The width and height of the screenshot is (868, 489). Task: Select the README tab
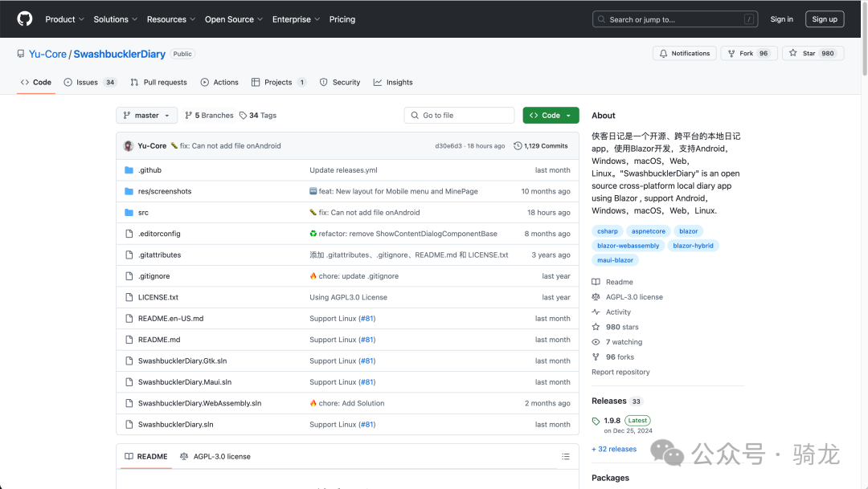(x=146, y=456)
